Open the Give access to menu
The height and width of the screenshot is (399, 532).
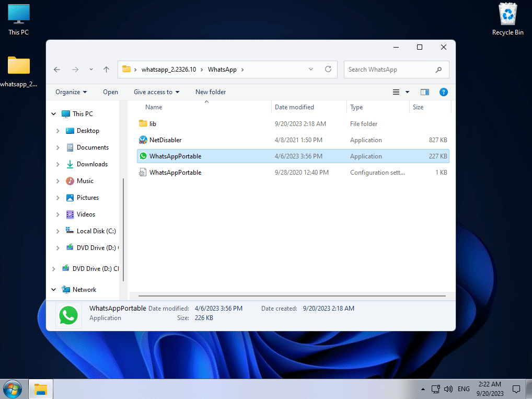click(x=156, y=92)
